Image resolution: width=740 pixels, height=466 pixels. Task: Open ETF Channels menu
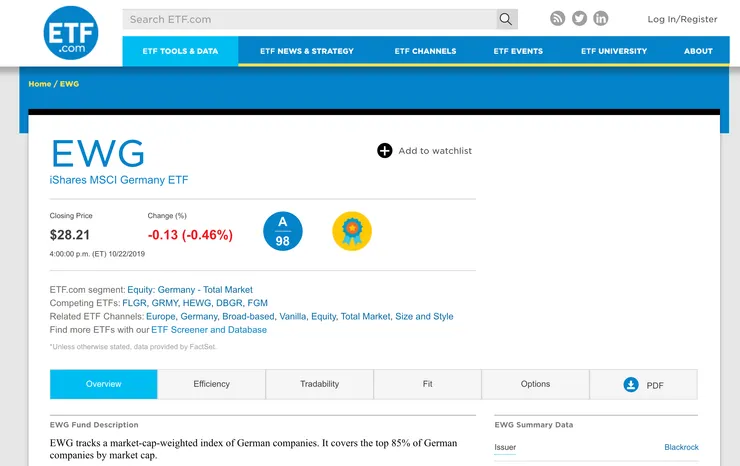pyautogui.click(x=425, y=51)
